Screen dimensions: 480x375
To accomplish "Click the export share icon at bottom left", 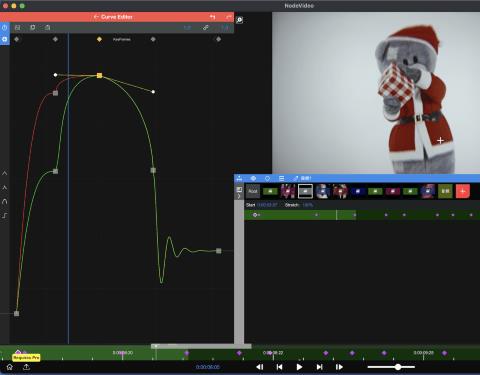I will click(26, 367).
